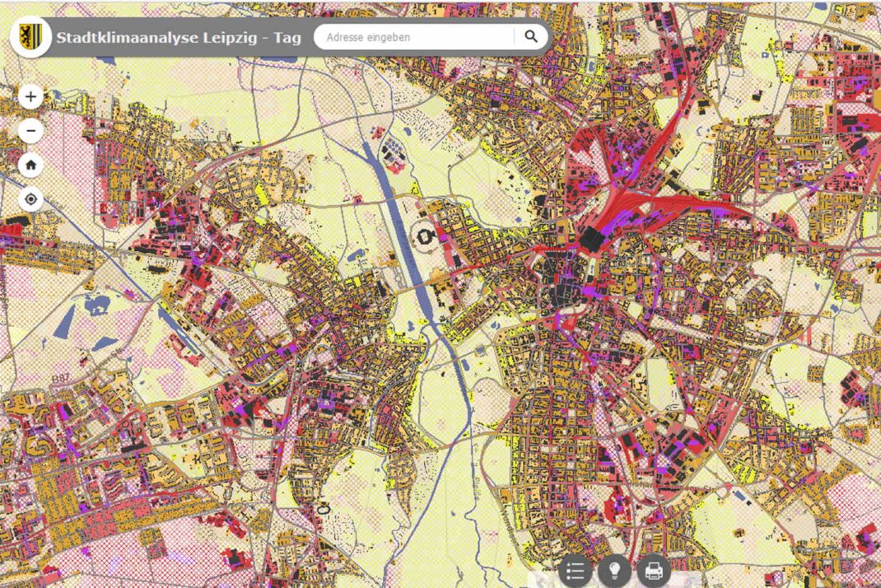Enable location tracking with the crosshair icon
This screenshot has height=588, width=881.
(30, 199)
